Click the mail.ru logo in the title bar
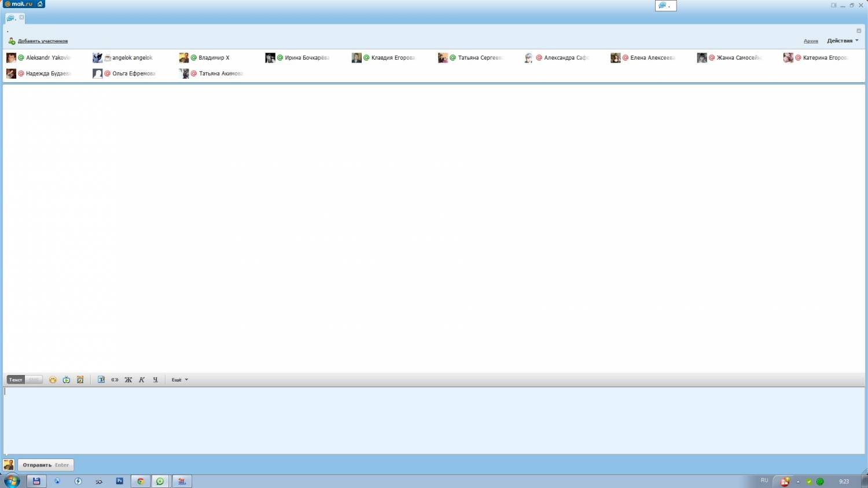The image size is (868, 488). pyautogui.click(x=19, y=4)
